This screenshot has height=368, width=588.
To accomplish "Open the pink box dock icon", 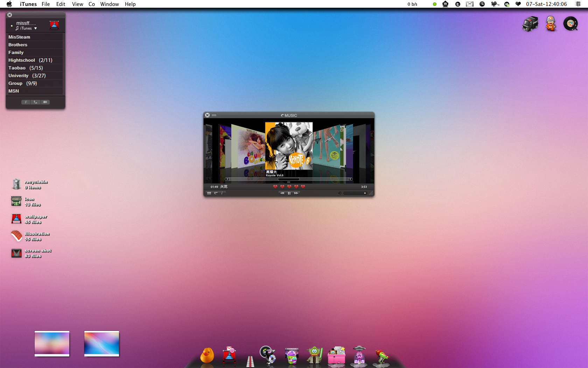I will point(336,355).
